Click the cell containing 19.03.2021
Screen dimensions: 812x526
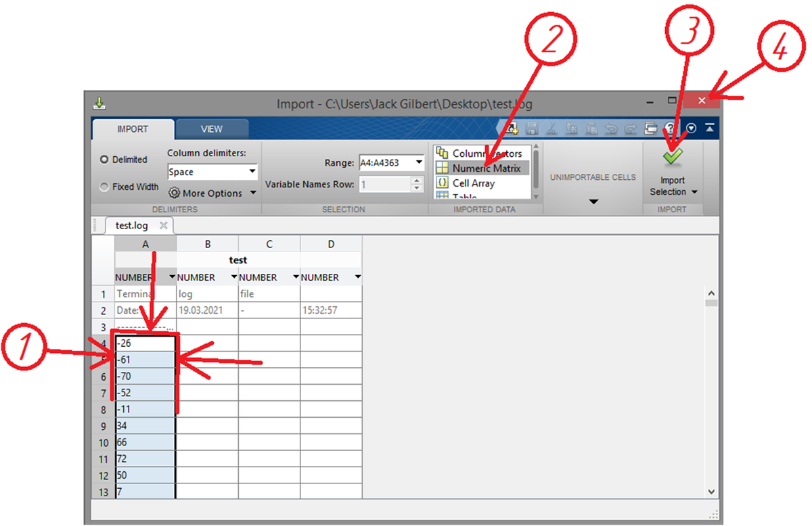tap(208, 310)
